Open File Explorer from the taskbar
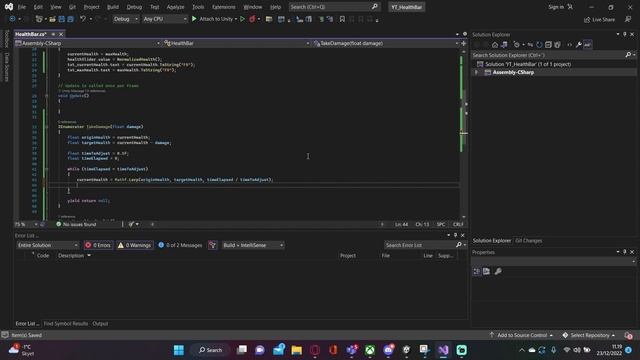This screenshot has height=360, width=640. (297, 350)
